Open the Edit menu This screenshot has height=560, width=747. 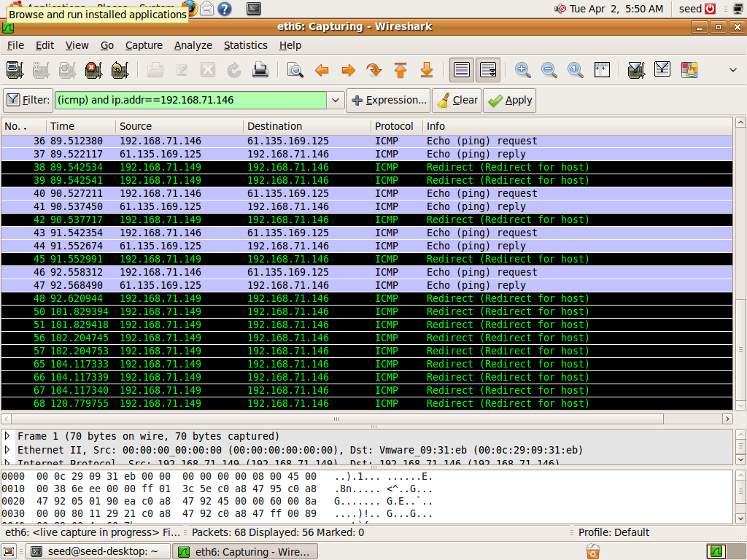click(x=44, y=45)
